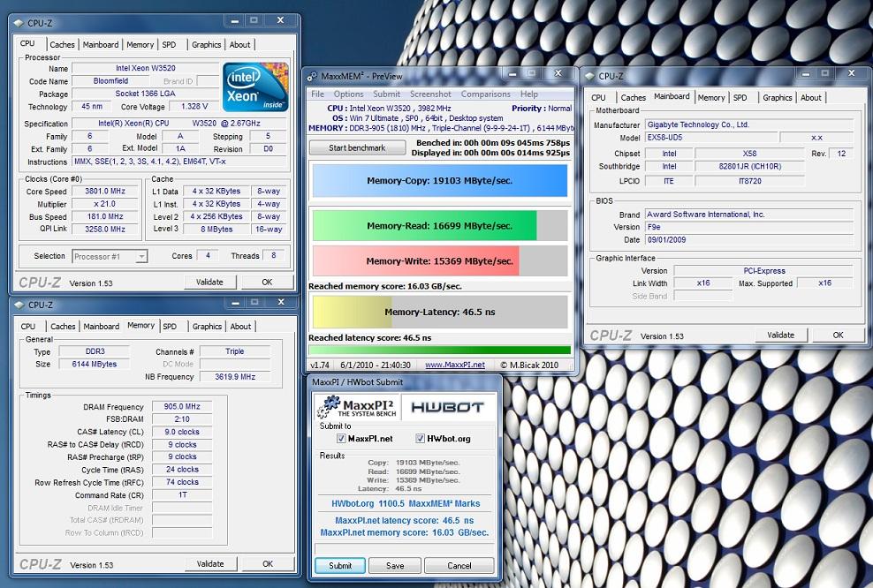Click the CPU-Z icon in the top-left CPU window title
Viewport: 873px width, 588px height.
[x=19, y=23]
